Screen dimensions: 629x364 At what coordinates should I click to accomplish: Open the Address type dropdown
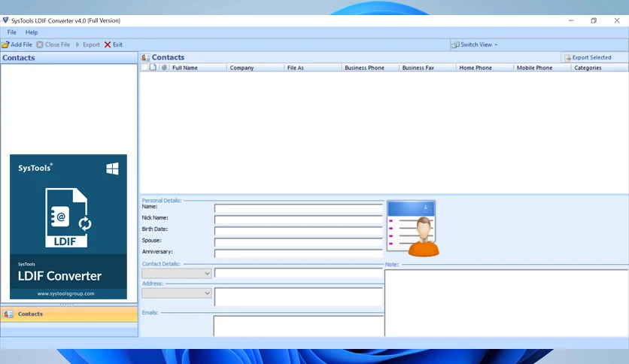(177, 293)
